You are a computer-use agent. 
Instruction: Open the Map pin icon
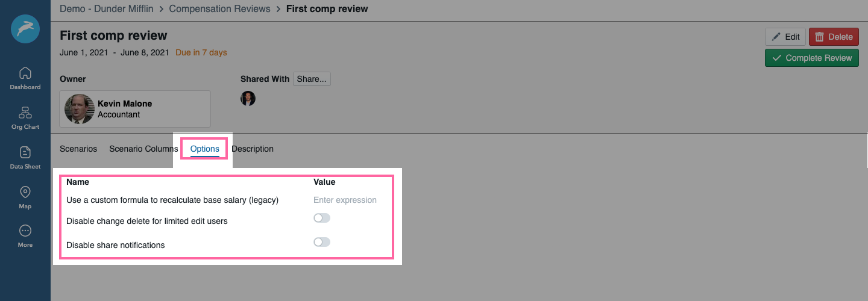pos(25,192)
